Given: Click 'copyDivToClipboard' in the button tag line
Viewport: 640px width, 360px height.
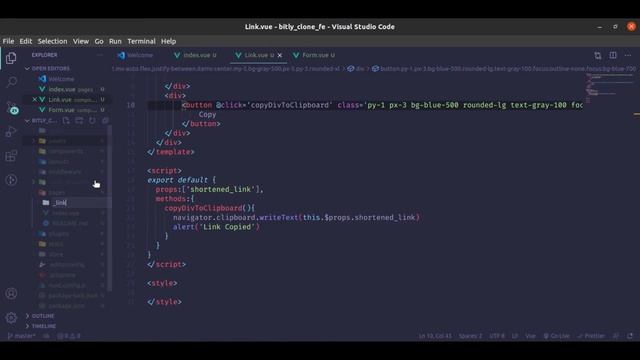Looking at the screenshot, I should (x=290, y=105).
